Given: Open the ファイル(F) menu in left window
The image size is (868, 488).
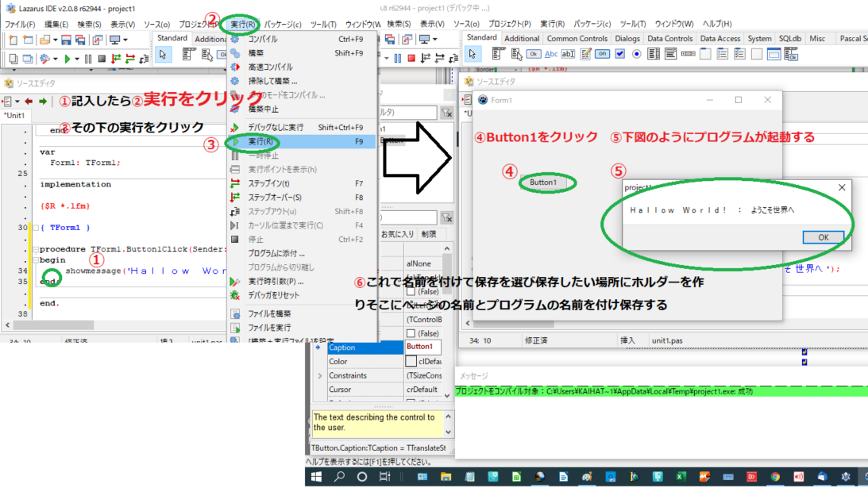Looking at the screenshot, I should click(20, 25).
